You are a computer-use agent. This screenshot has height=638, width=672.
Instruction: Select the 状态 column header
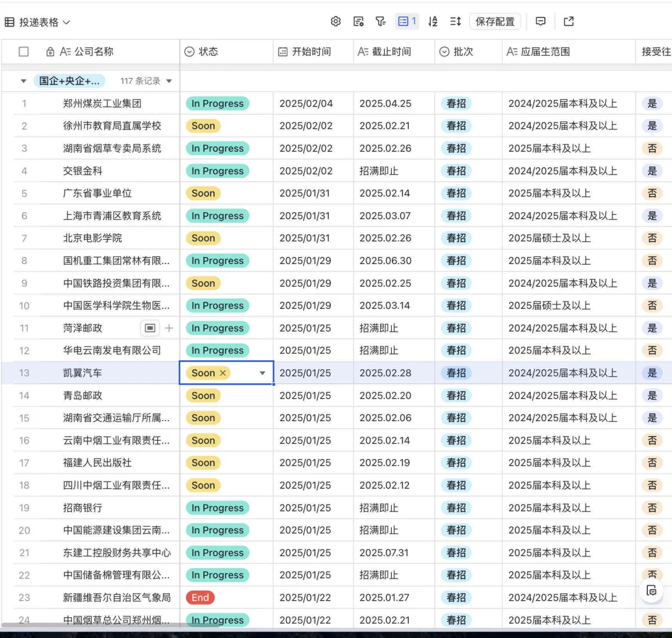click(x=226, y=52)
